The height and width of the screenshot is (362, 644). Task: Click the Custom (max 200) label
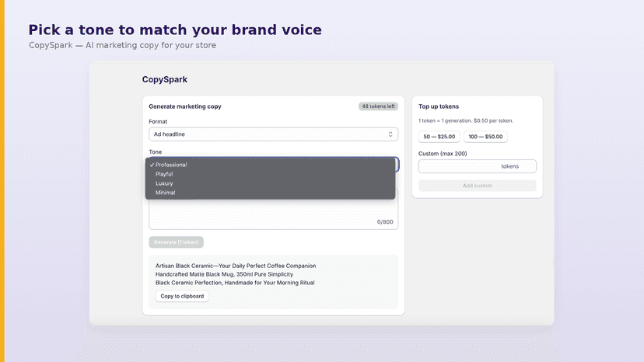point(443,154)
